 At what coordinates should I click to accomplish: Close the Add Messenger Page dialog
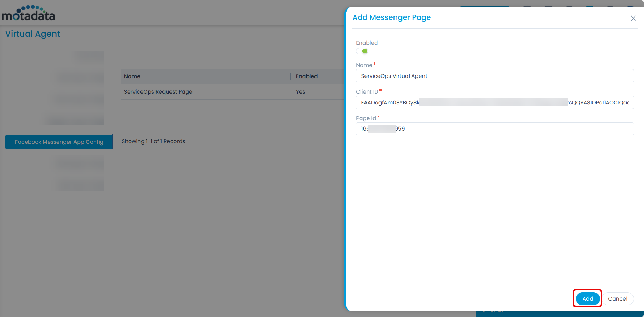point(633,19)
